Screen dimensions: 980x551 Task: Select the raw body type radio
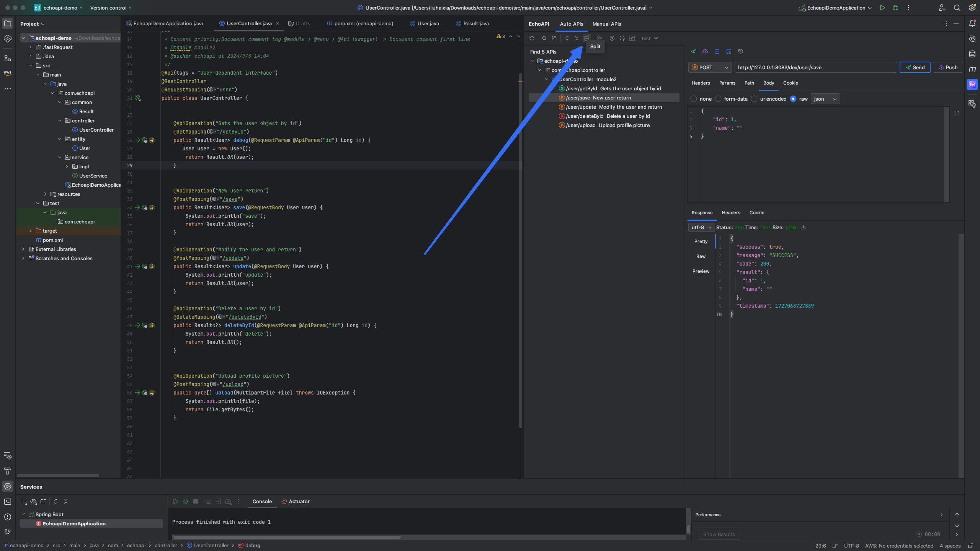(793, 99)
